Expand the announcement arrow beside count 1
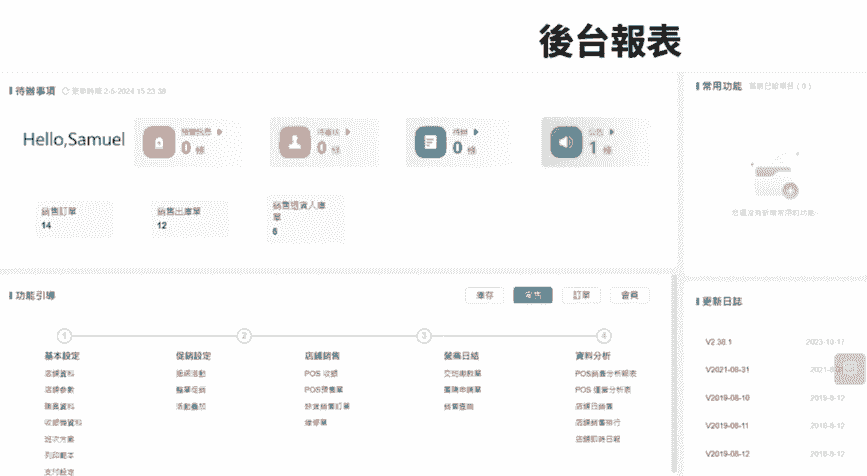 pos(613,131)
